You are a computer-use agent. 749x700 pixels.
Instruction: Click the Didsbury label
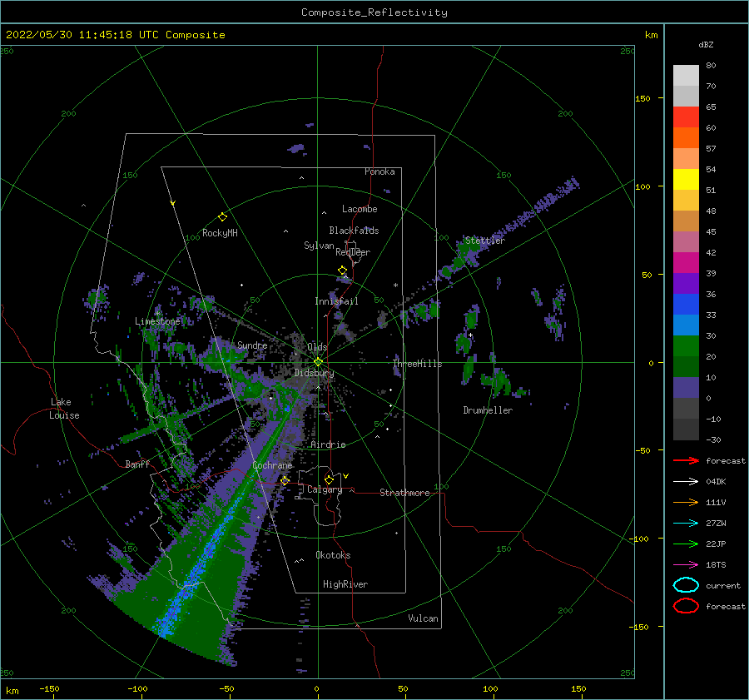click(314, 373)
